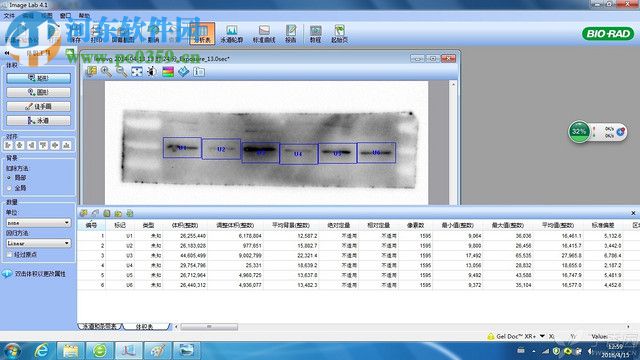The height and width of the screenshot is (360, 640).
Task: Select volume box U6 on the gel image
Action: coord(376,152)
